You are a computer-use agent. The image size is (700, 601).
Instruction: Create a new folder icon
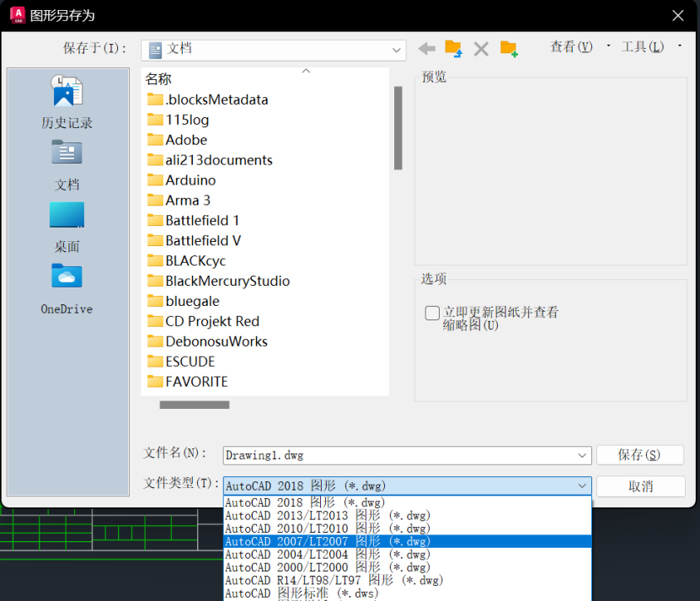pyautogui.click(x=509, y=49)
